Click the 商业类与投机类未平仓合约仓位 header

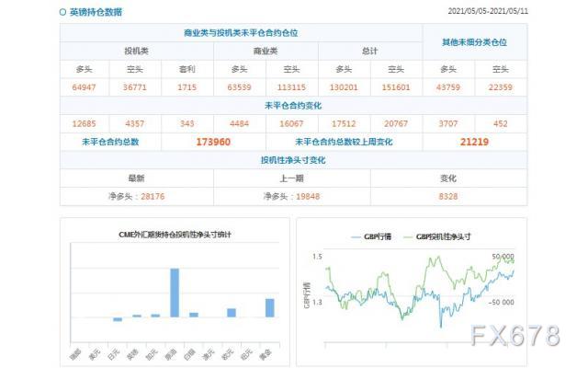pos(241,33)
